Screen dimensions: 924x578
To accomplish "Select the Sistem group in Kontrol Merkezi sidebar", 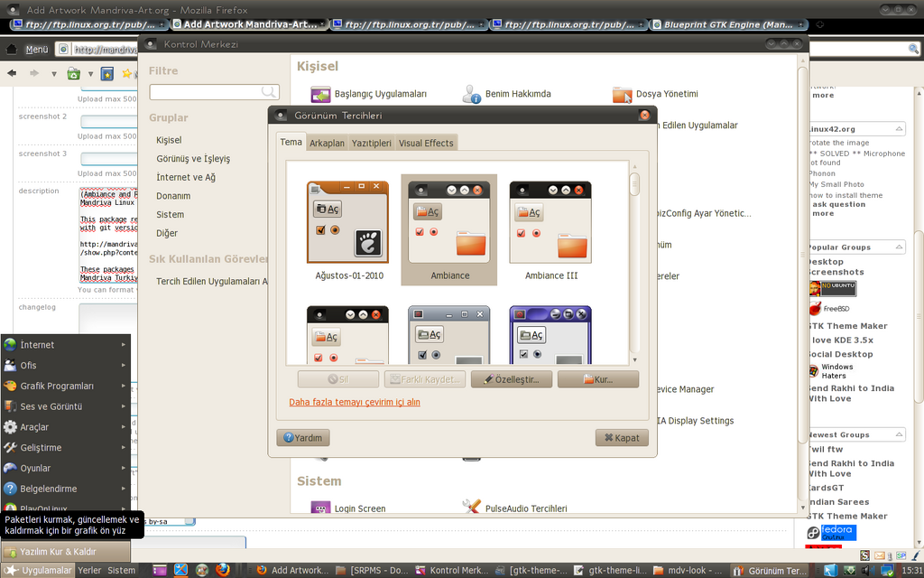I will pos(171,215).
